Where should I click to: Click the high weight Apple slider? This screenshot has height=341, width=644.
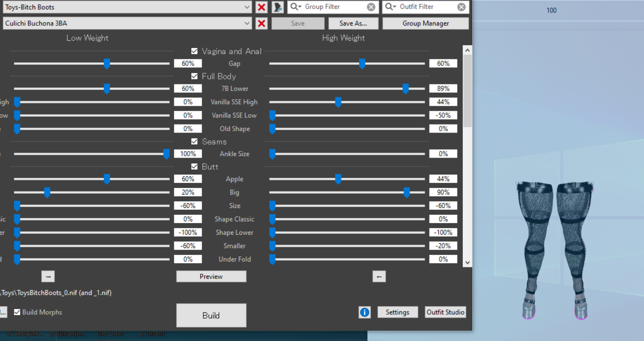click(x=347, y=179)
